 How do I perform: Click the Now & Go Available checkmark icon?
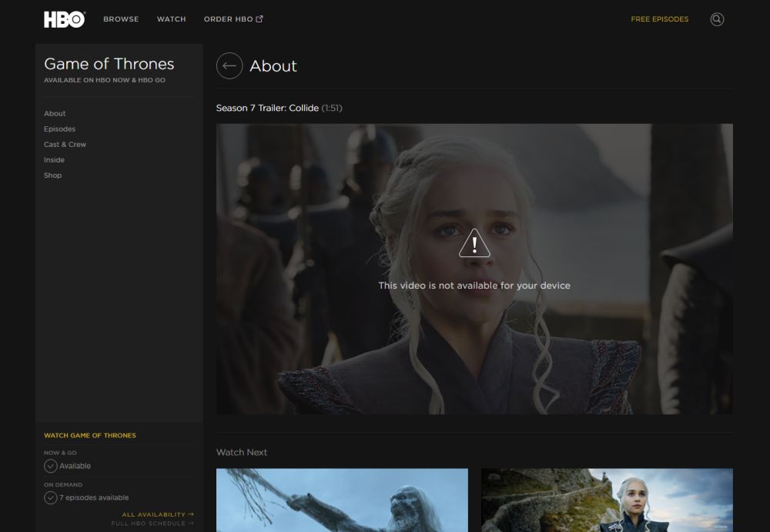pos(51,466)
